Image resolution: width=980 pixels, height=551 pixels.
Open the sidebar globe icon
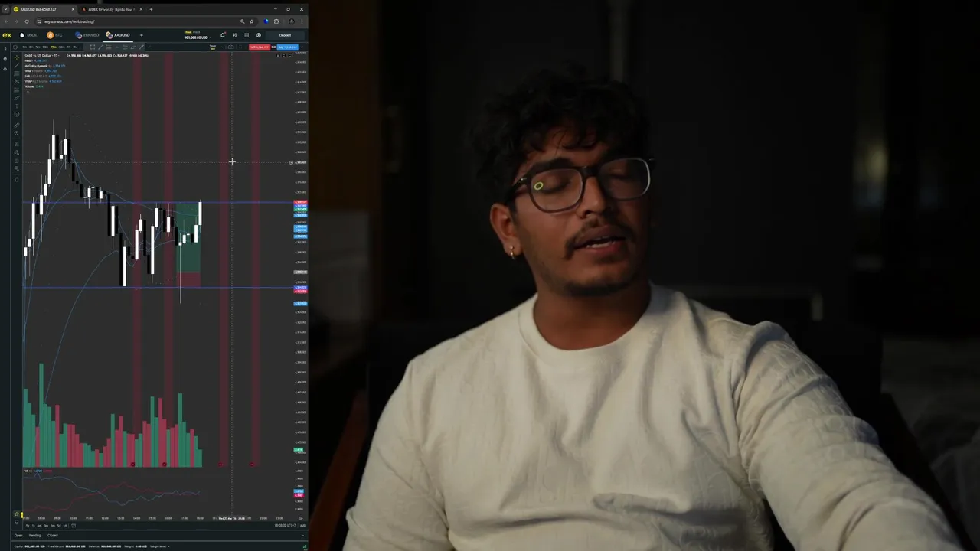[5, 69]
